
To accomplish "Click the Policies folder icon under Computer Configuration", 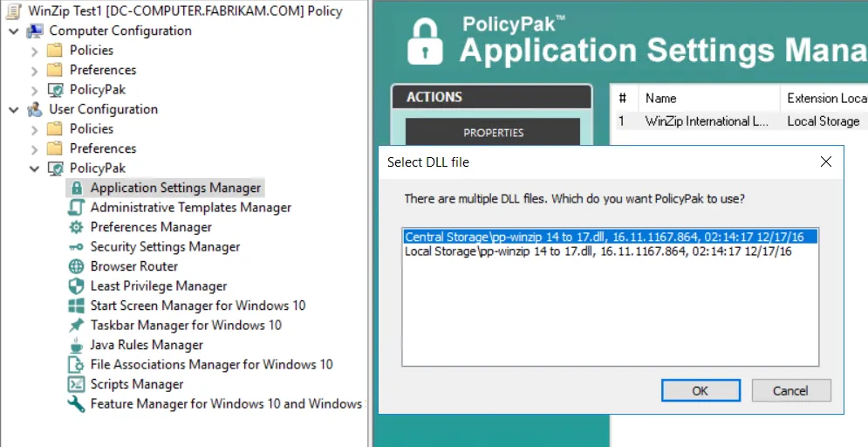I will (x=55, y=51).
